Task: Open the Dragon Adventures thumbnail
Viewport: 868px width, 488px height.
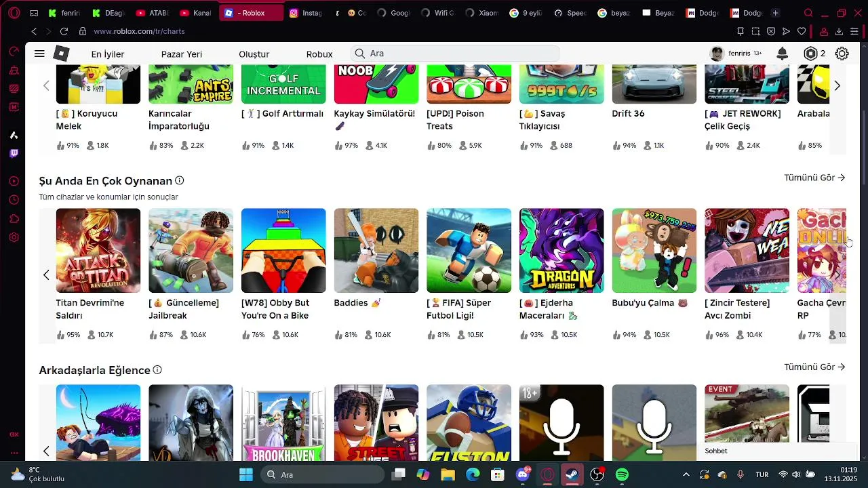Action: tap(561, 251)
